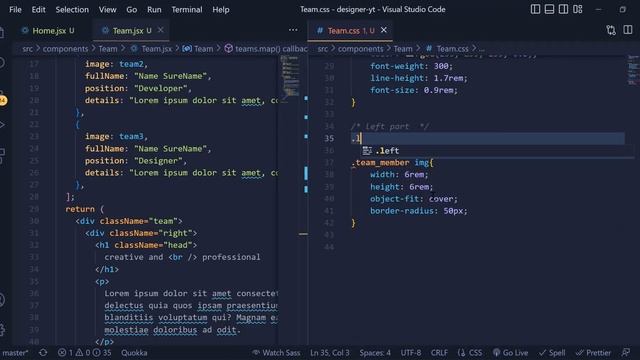Click the return ( line in Team.jsx

84,209
